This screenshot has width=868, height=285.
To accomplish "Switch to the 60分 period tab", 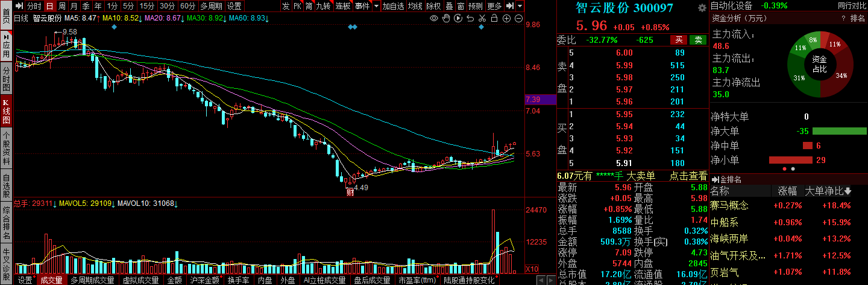I will click(x=187, y=6).
